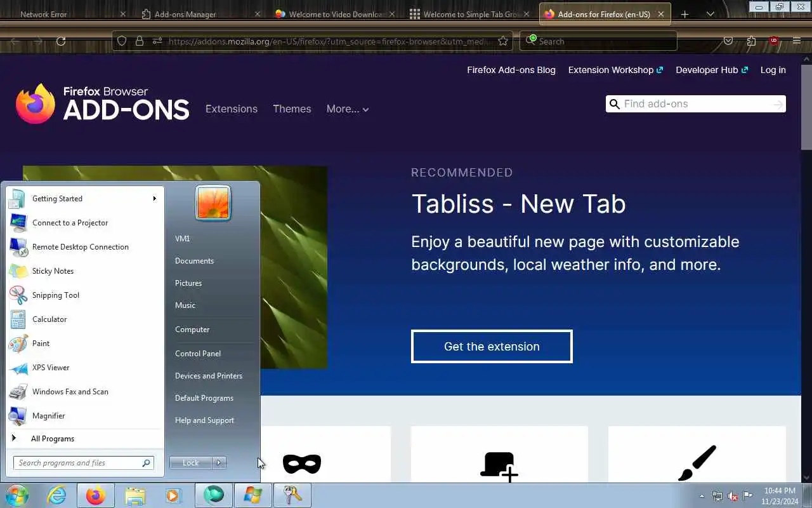Click the green round taskbar icon
This screenshot has height=508, width=812.
click(x=214, y=495)
